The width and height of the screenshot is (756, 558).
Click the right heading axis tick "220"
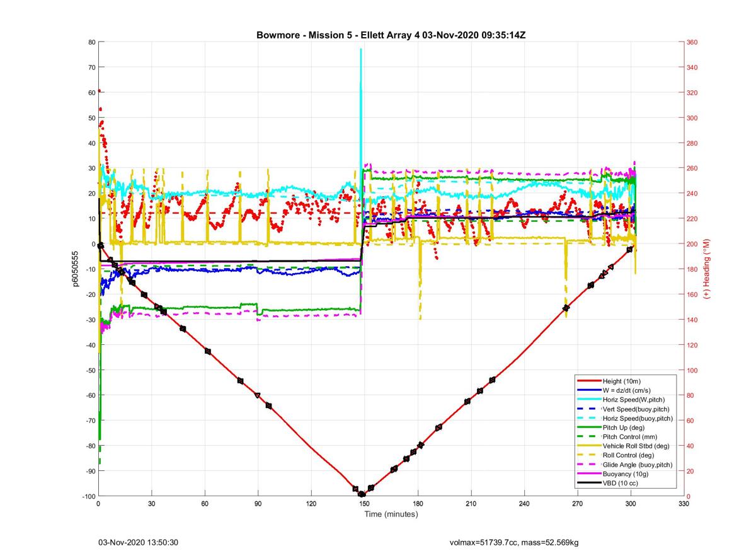point(692,219)
